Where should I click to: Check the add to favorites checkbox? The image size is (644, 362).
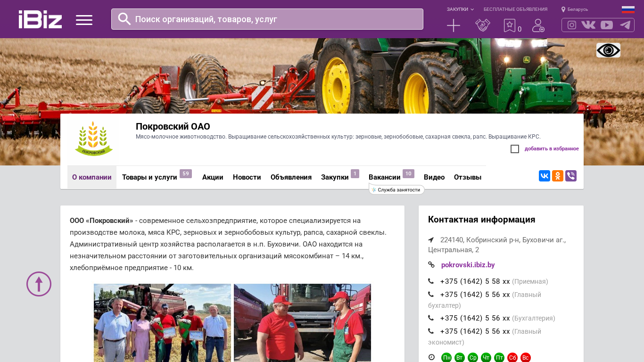point(515,149)
